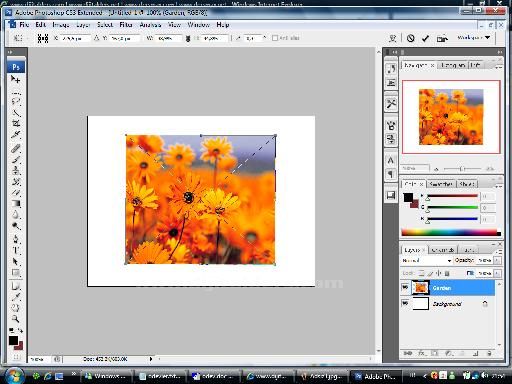Toggle lock all in Layers panel
Viewport: 512px width, 384px height.
pyautogui.click(x=447, y=273)
